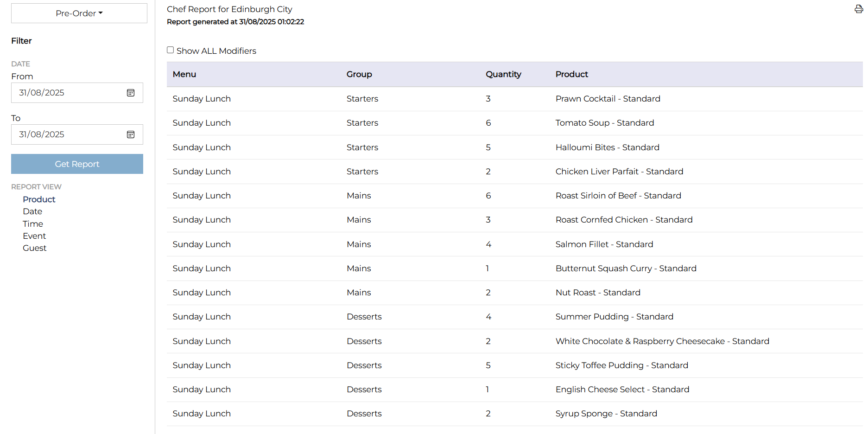Screen dimensions: 868x434
Task: Expand the Pre-Order dropdown
Action: click(79, 13)
